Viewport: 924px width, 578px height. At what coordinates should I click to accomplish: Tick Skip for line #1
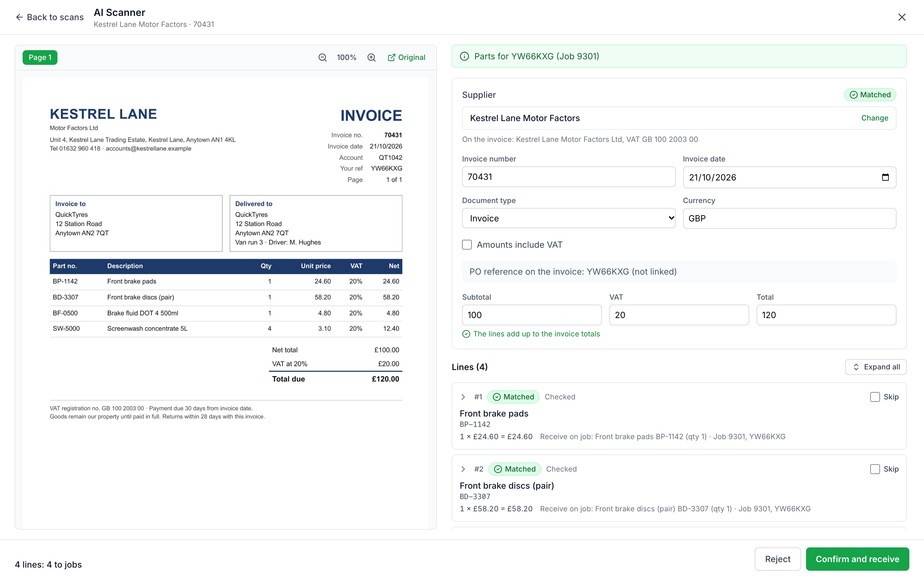[x=875, y=397]
